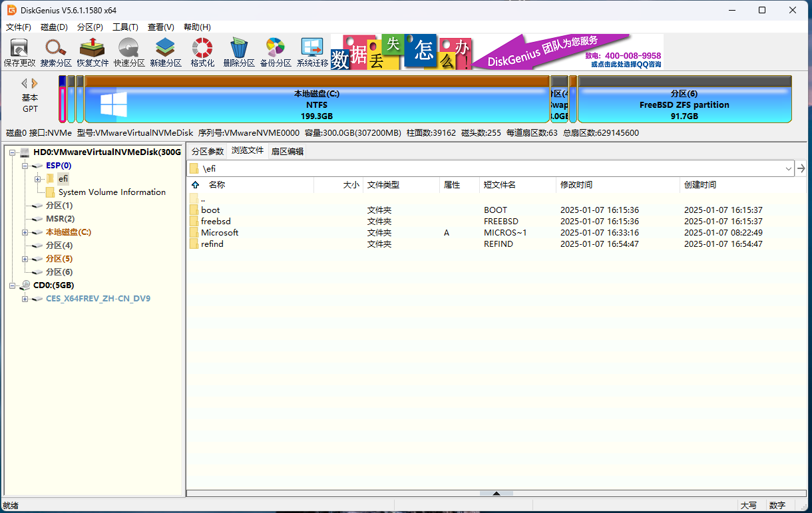Expand the 分区(5) tree node
Image resolution: width=812 pixels, height=513 pixels.
(x=25, y=259)
